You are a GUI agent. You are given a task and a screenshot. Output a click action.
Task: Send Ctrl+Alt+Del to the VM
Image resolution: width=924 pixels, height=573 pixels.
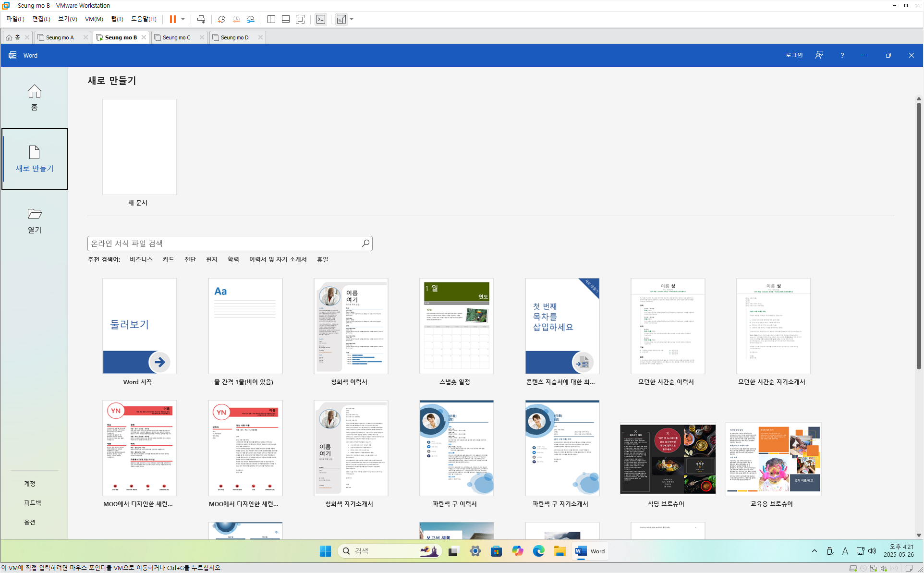201,19
